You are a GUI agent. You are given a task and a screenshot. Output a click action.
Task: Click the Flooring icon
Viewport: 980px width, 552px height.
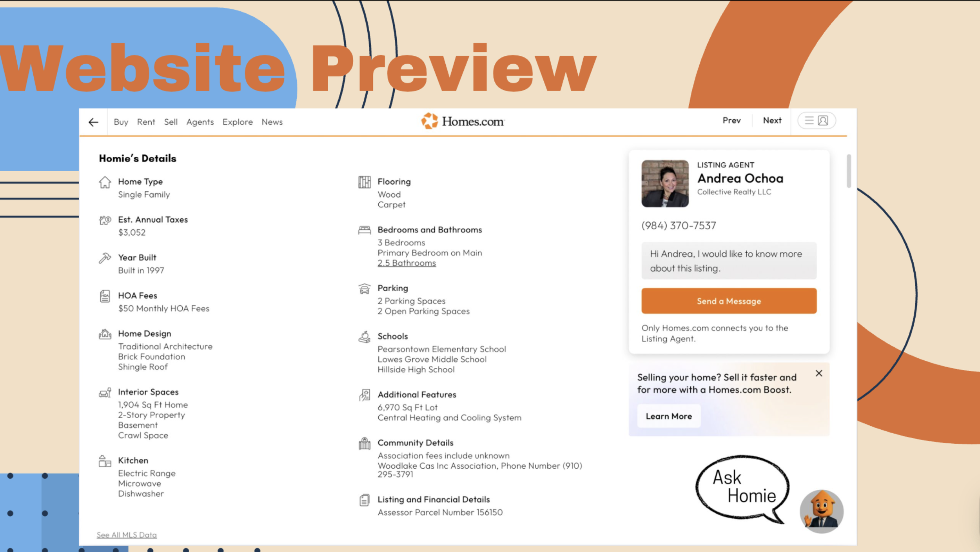(x=364, y=182)
